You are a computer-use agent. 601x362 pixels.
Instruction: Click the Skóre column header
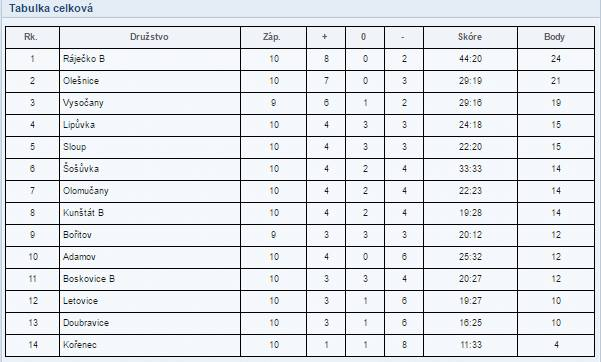point(470,37)
